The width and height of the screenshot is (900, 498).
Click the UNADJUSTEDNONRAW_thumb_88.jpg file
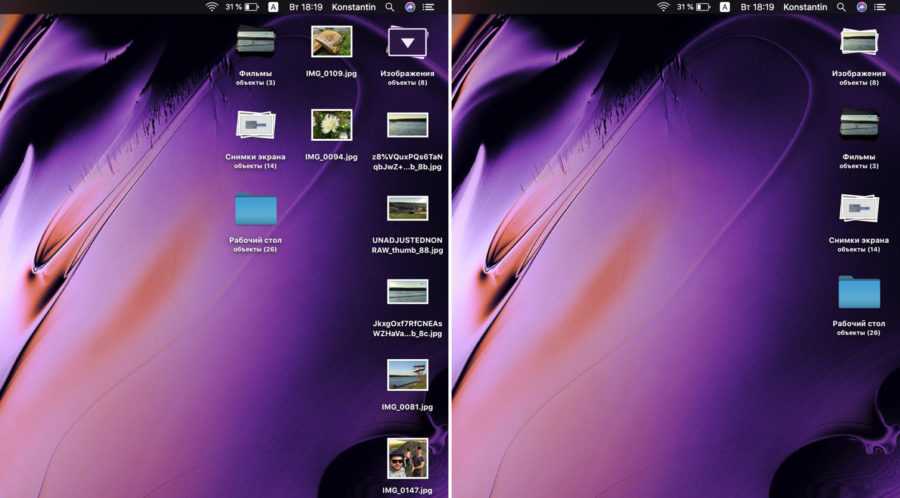point(407,208)
